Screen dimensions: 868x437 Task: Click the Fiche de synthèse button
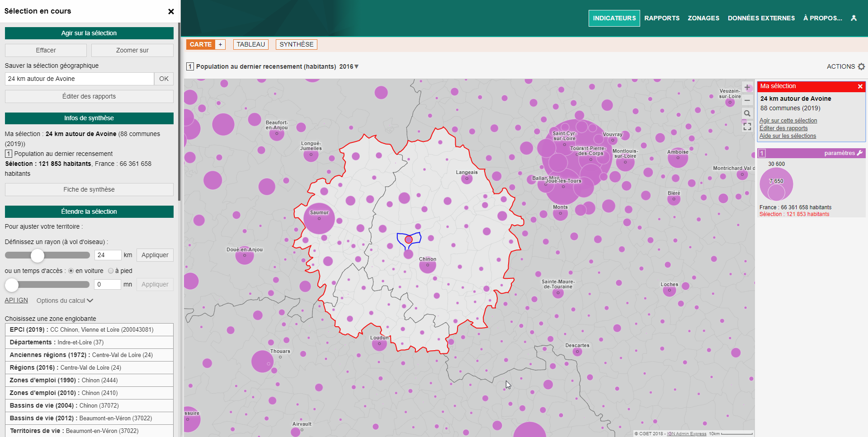[x=89, y=190]
